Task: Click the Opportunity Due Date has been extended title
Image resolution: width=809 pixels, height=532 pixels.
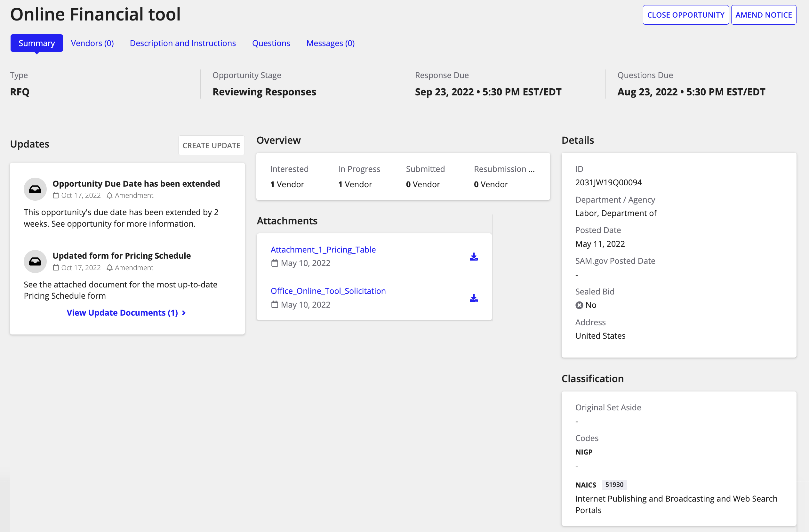Action: pos(136,183)
